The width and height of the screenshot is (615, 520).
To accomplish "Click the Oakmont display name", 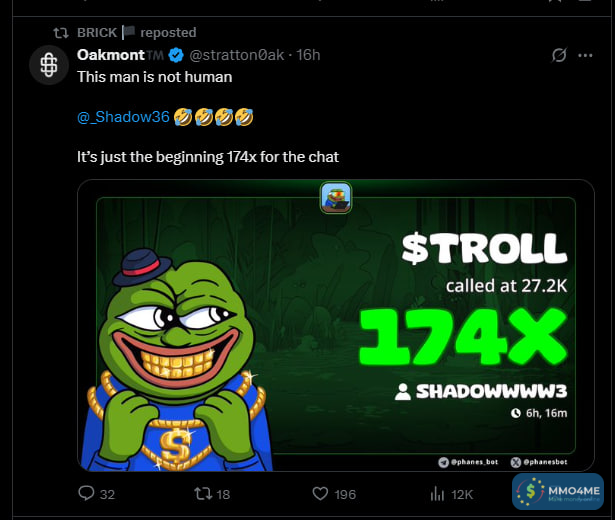I will [x=110, y=54].
